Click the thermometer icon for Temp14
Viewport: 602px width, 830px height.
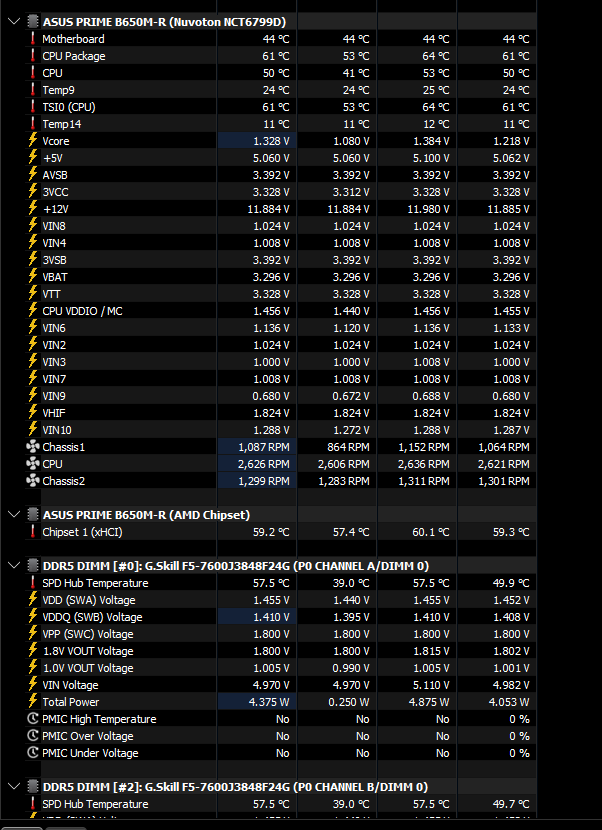click(x=33, y=124)
